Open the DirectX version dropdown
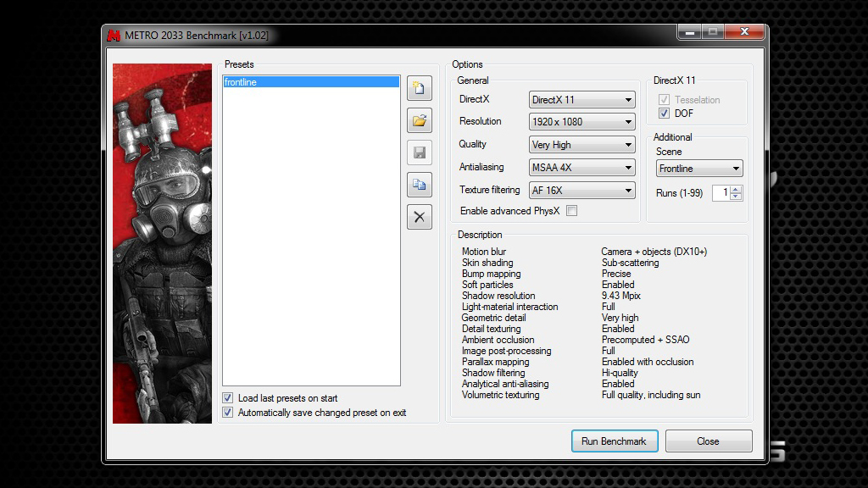This screenshot has height=488, width=868. pyautogui.click(x=581, y=100)
